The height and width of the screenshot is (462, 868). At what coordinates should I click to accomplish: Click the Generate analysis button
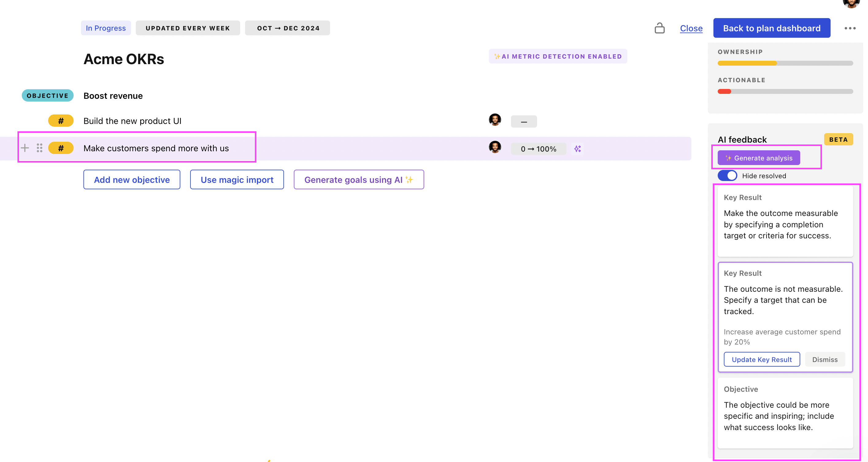[759, 158]
